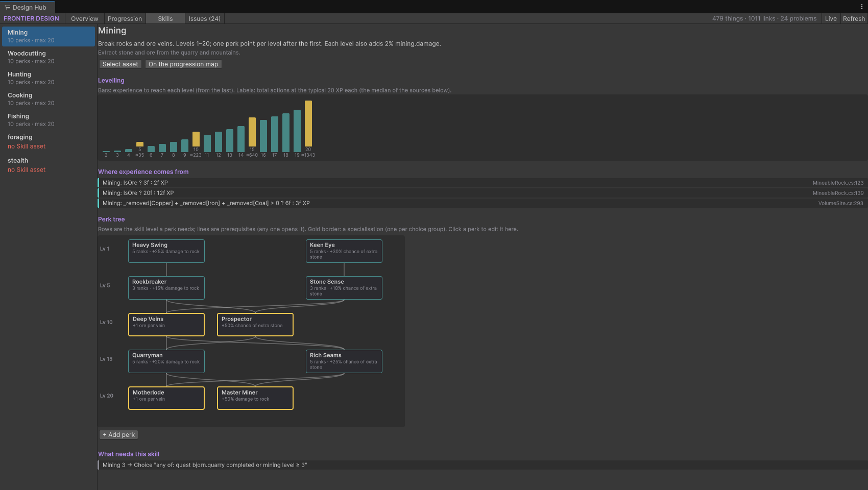Open the VolumeSite.cs:293 source link

click(x=840, y=203)
